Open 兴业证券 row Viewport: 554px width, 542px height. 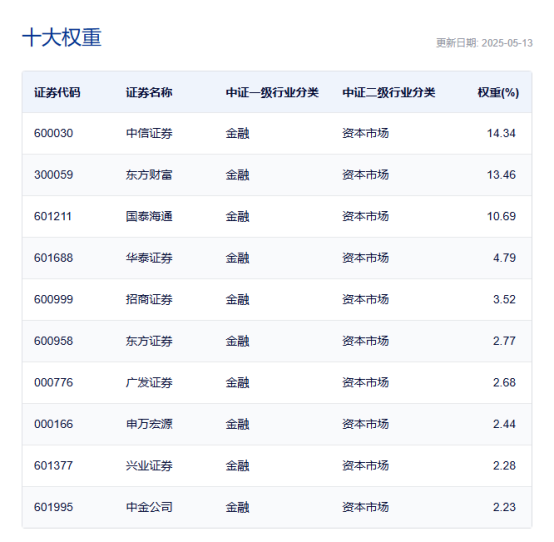tap(149, 466)
